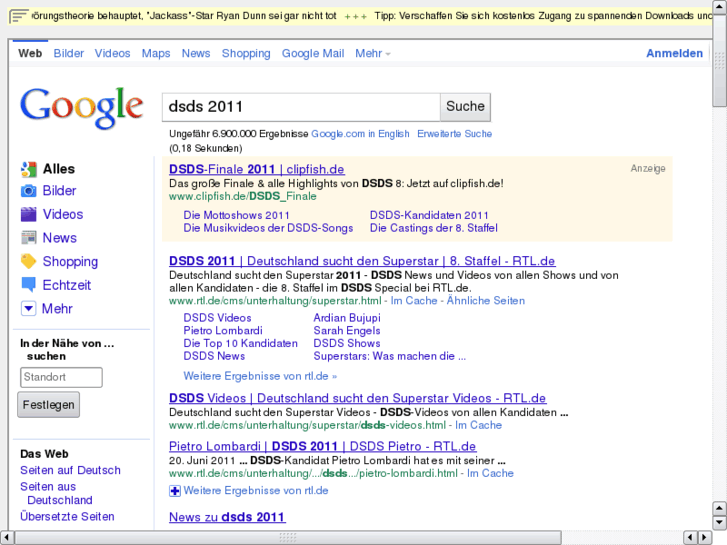The height and width of the screenshot is (545, 727).
Task: Open Pietro Lombardi DSDS 2011 result title
Action: tap(323, 447)
